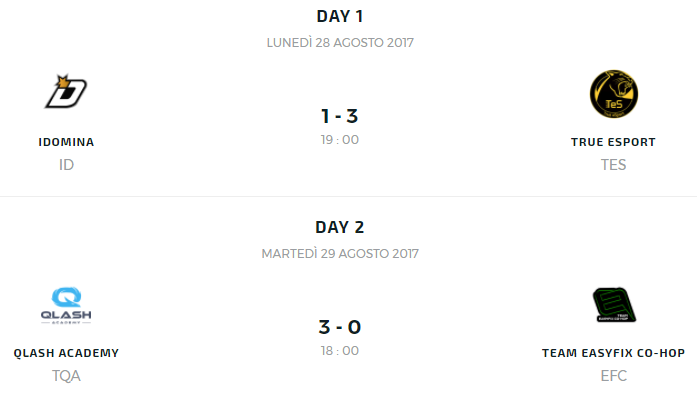
Task: Click the ID team abbreviation
Action: pos(66,165)
